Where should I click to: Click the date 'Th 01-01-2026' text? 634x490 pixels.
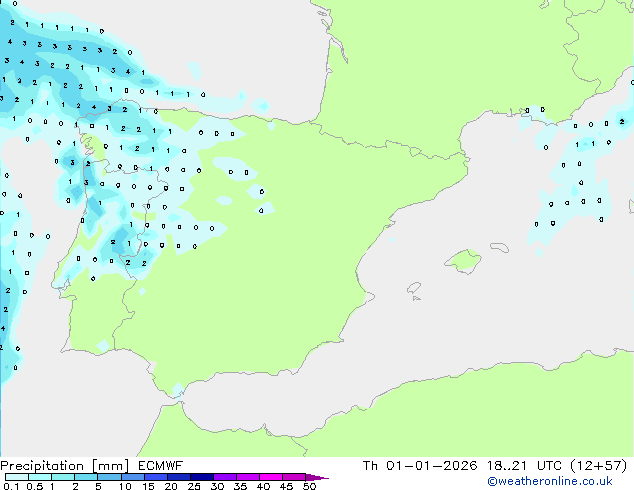tap(420, 466)
